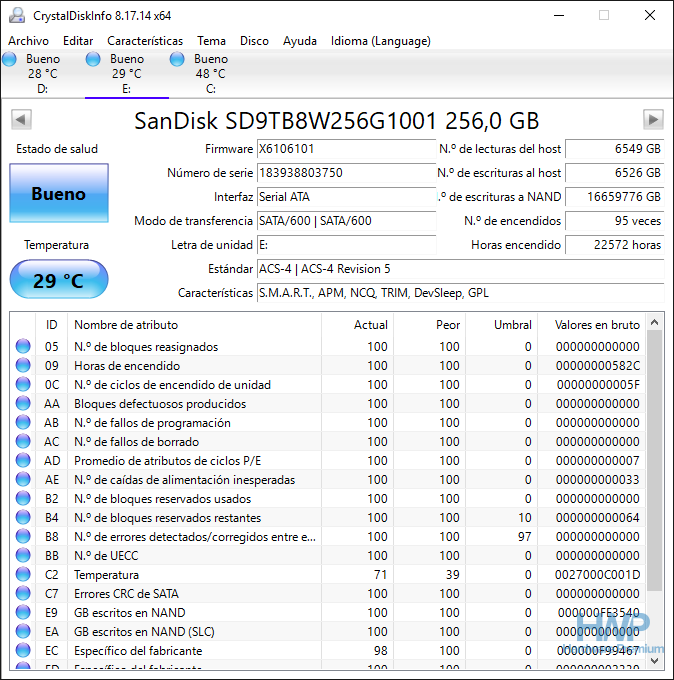Image resolution: width=674 pixels, height=680 pixels.
Task: Open the Idioma (Language) menu
Action: (x=380, y=41)
